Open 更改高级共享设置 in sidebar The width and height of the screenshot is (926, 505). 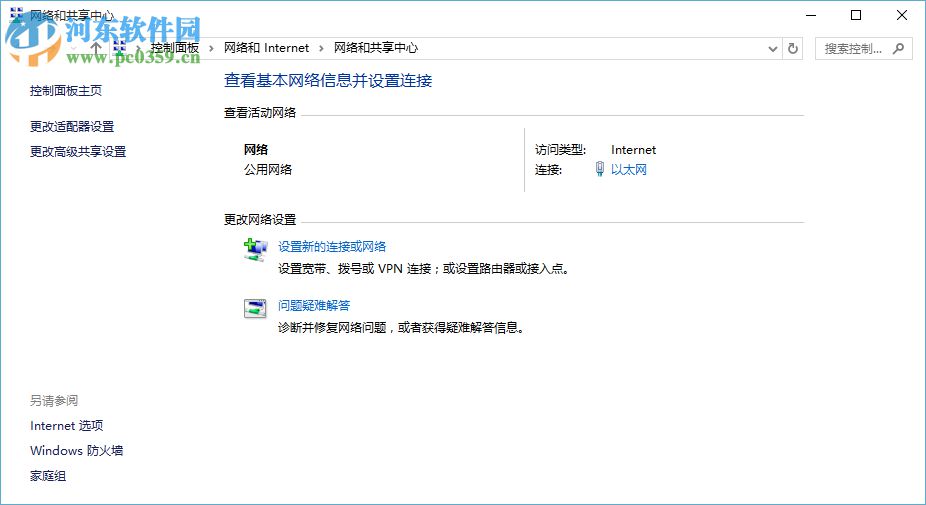tap(78, 152)
